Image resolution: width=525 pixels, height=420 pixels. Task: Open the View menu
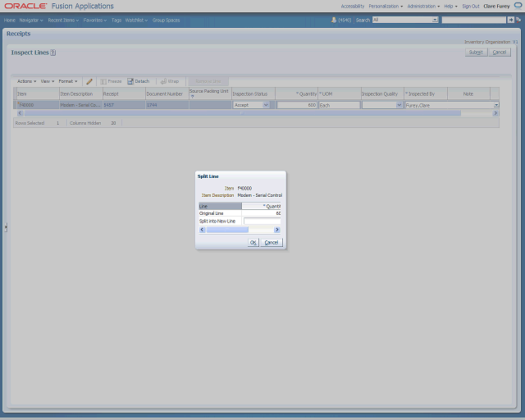(48, 81)
